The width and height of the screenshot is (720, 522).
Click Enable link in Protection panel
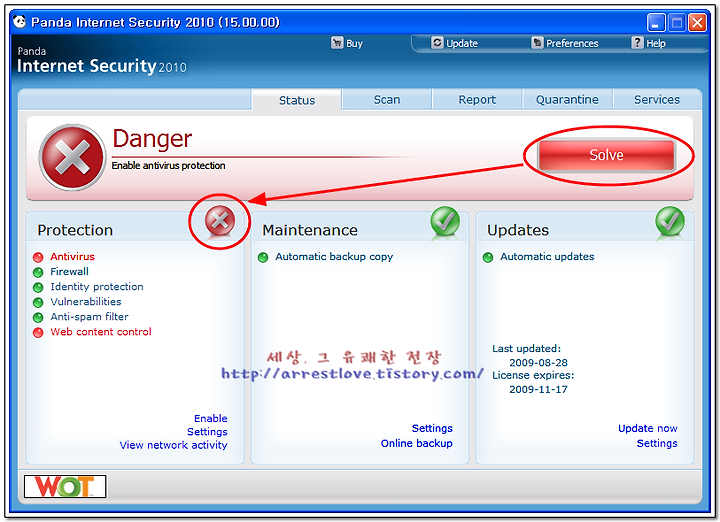[211, 418]
